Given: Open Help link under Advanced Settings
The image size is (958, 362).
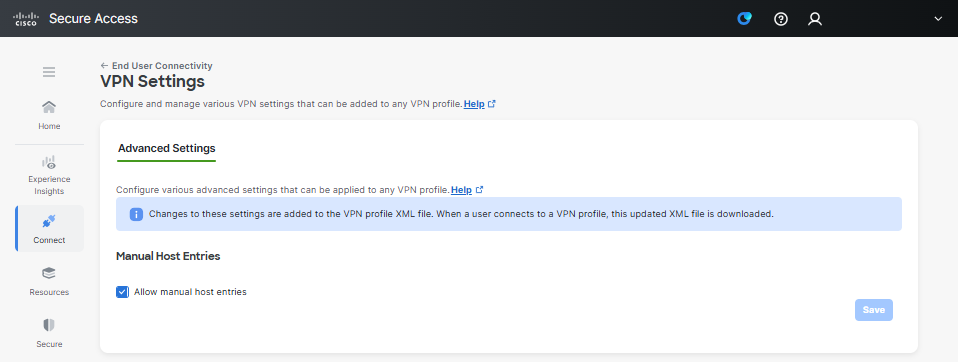Looking at the screenshot, I should tap(467, 190).
